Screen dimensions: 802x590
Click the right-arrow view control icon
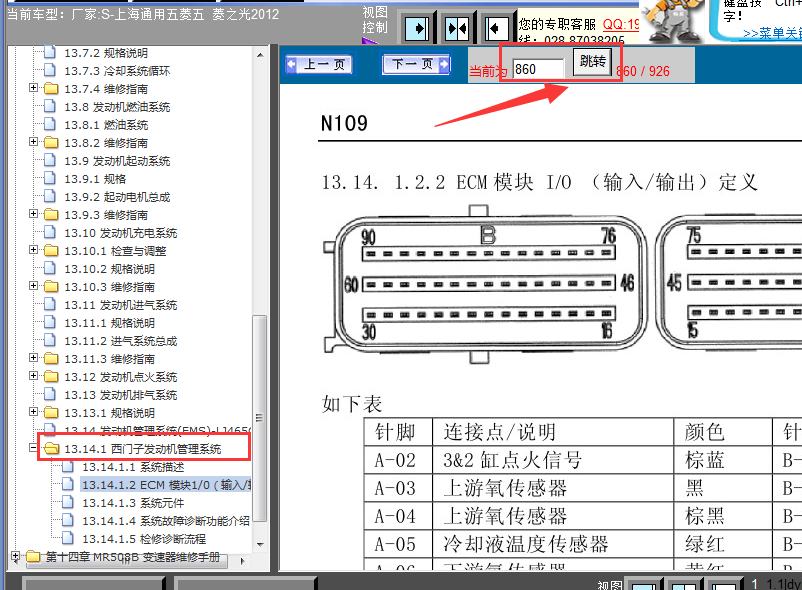(x=417, y=28)
